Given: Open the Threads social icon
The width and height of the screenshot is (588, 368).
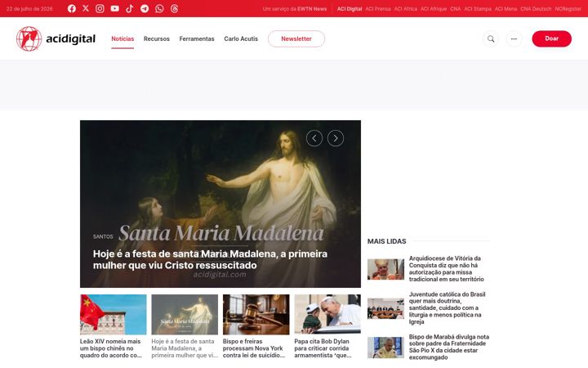Looking at the screenshot, I should (175, 9).
